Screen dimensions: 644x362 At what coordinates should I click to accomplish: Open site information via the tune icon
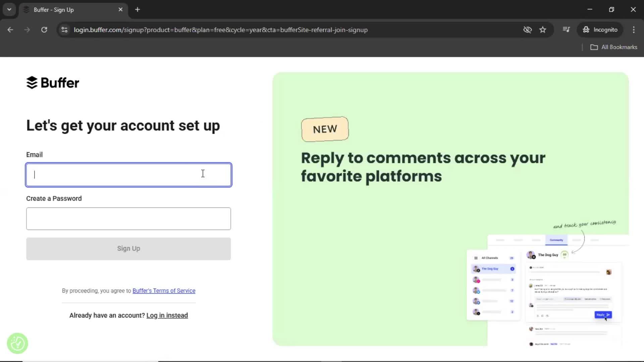pos(64,30)
